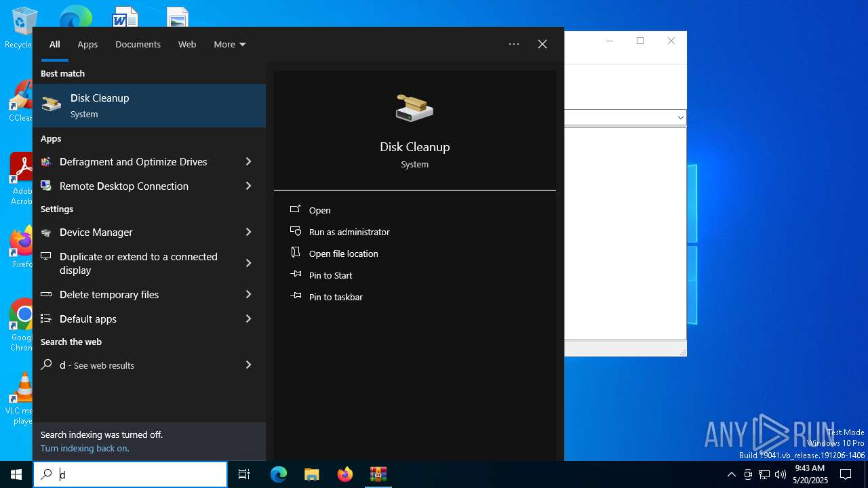
Task: Select Default apps settings result
Action: pos(149,319)
